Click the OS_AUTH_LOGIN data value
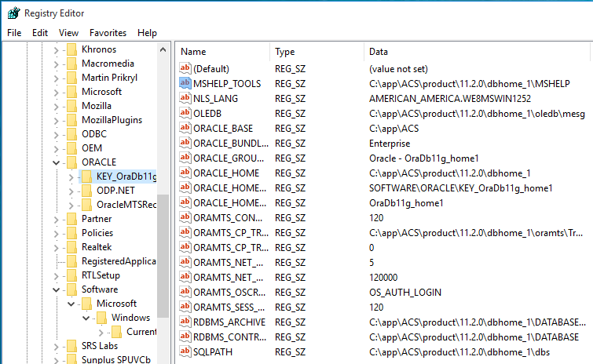The image size is (593, 364). tap(405, 293)
